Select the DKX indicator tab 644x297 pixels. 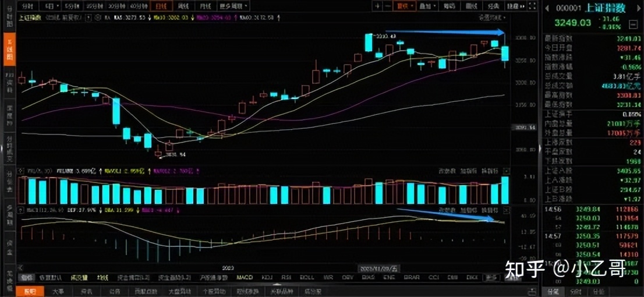coord(472,278)
